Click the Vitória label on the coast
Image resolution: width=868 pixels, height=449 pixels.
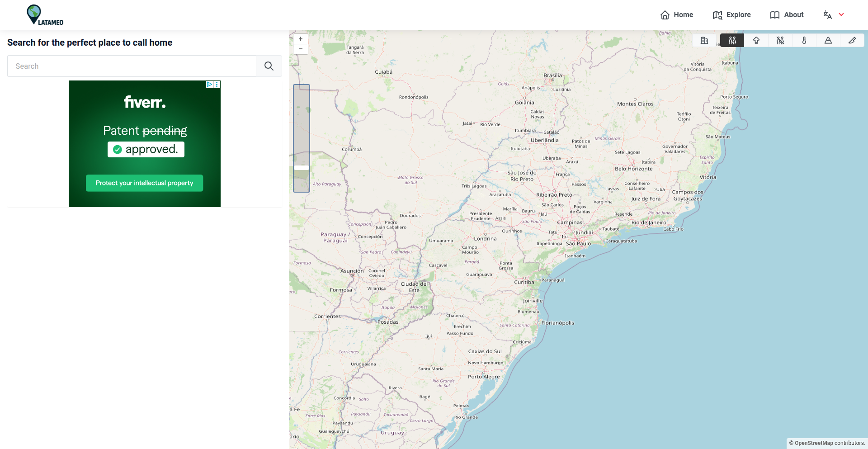(x=708, y=177)
